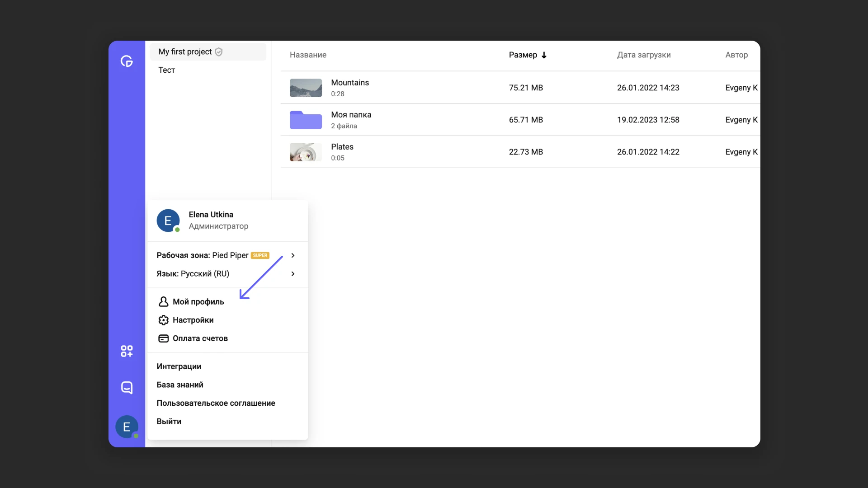Open the Mountains video thumbnail
868x488 pixels.
[x=306, y=88]
